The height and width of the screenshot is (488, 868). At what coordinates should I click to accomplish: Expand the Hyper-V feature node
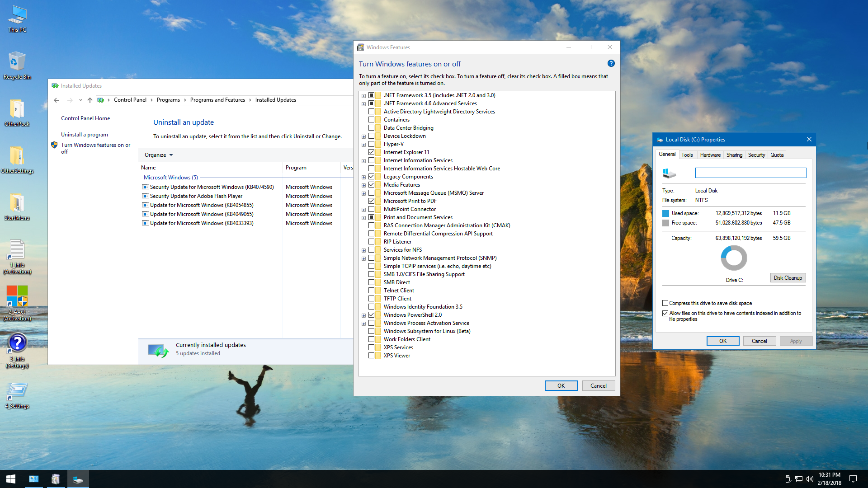363,145
